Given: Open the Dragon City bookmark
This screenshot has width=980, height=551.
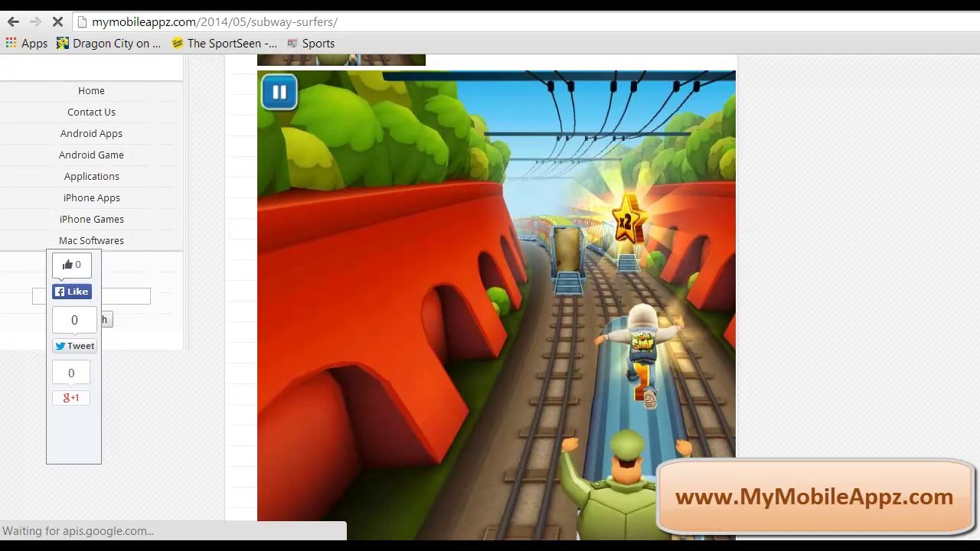Looking at the screenshot, I should [x=109, y=44].
